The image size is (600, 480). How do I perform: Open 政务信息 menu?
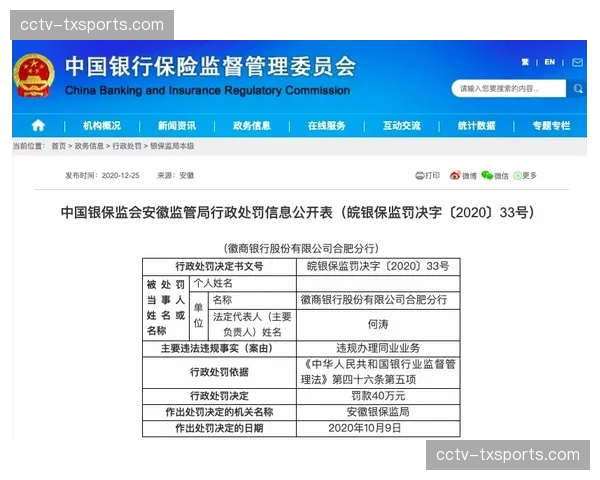pos(252,126)
